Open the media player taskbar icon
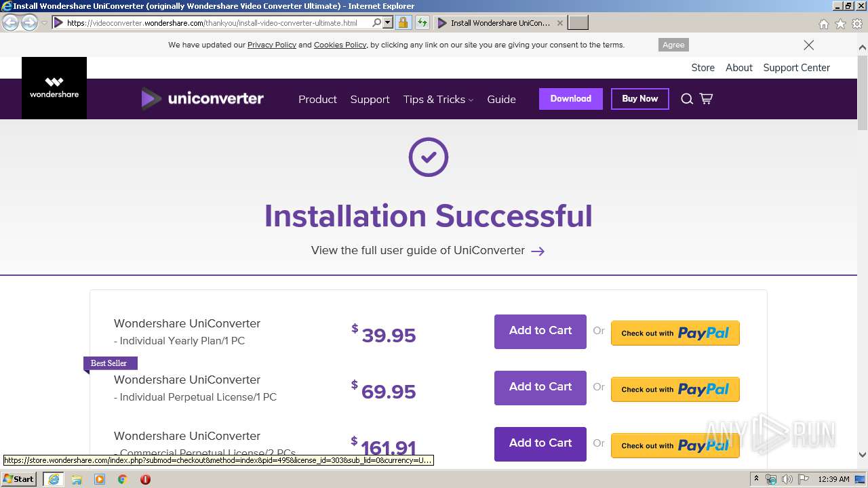The width and height of the screenshot is (868, 488). click(100, 479)
